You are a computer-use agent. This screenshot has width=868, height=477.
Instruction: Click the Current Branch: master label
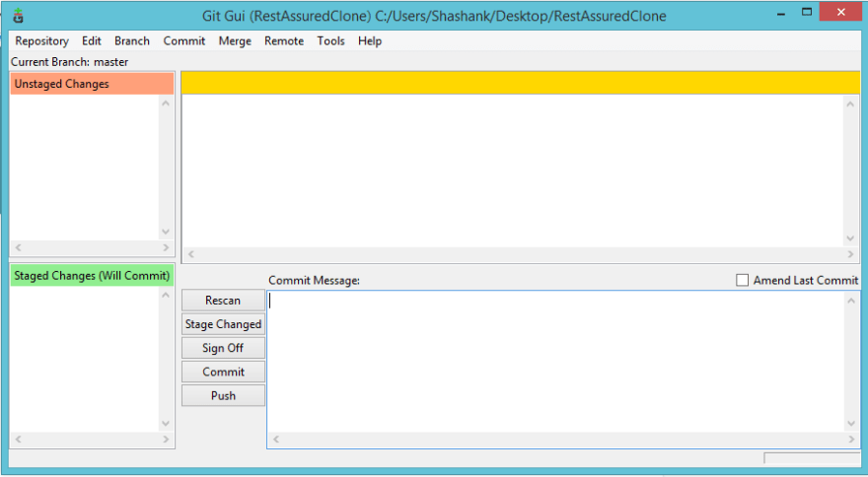click(x=70, y=62)
